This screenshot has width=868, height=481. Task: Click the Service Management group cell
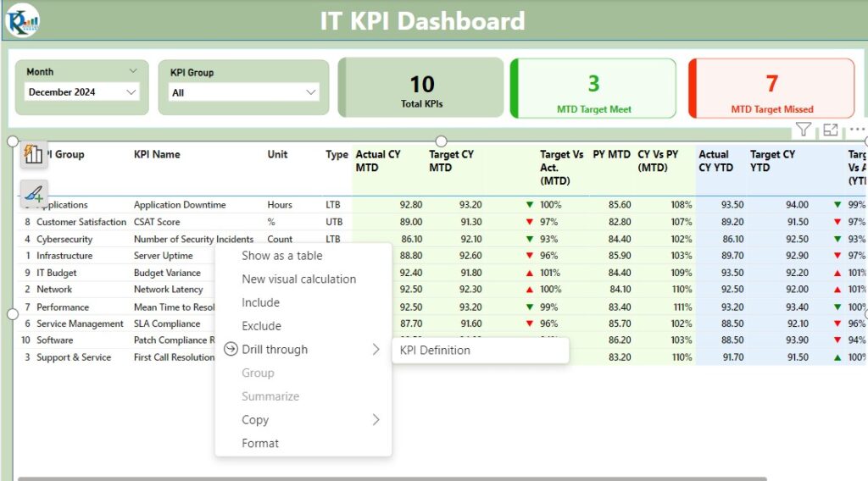[80, 323]
